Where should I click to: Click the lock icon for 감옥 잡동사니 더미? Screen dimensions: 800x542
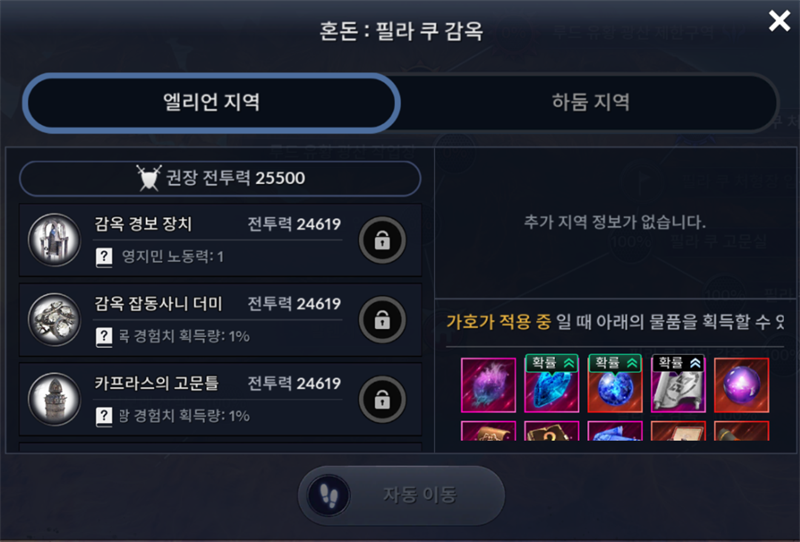pos(382,320)
